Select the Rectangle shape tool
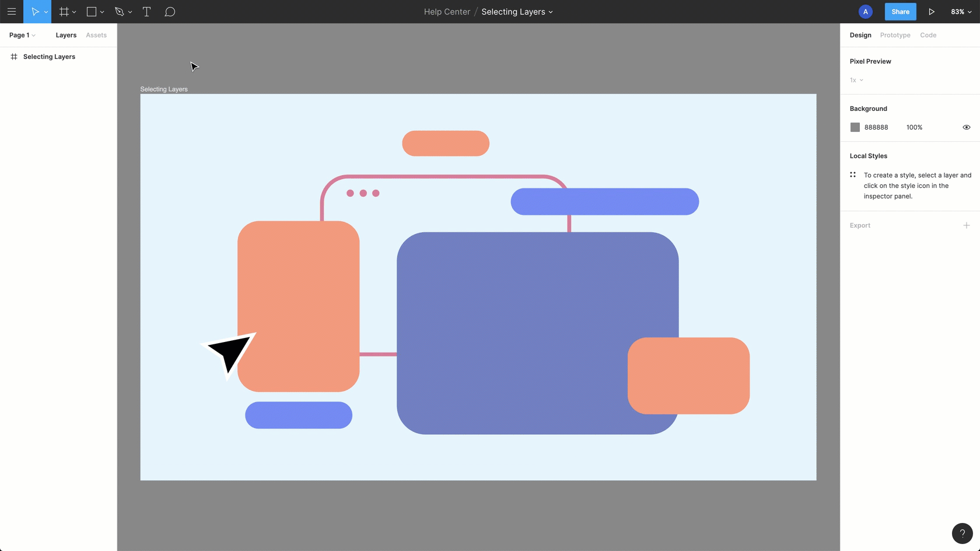 (92, 12)
